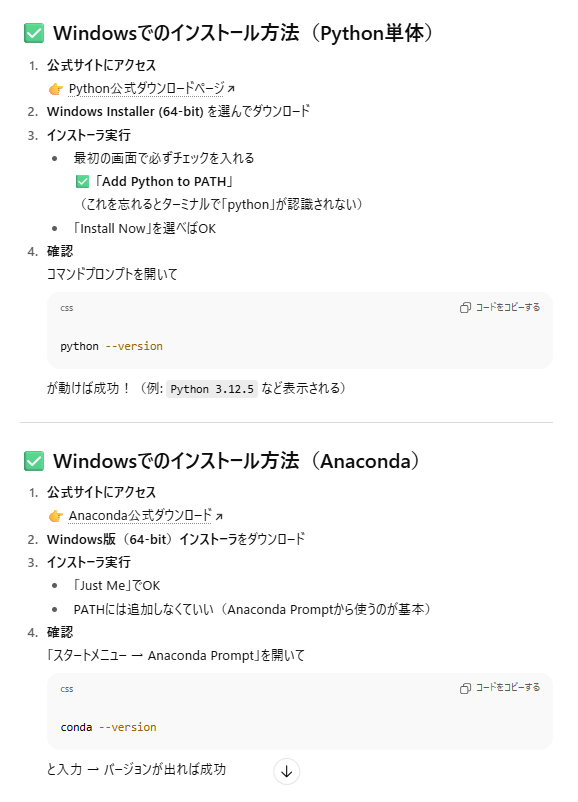Click the Windows Installer (64-bit) step text
This screenshot has width=578, height=802.
178,112
